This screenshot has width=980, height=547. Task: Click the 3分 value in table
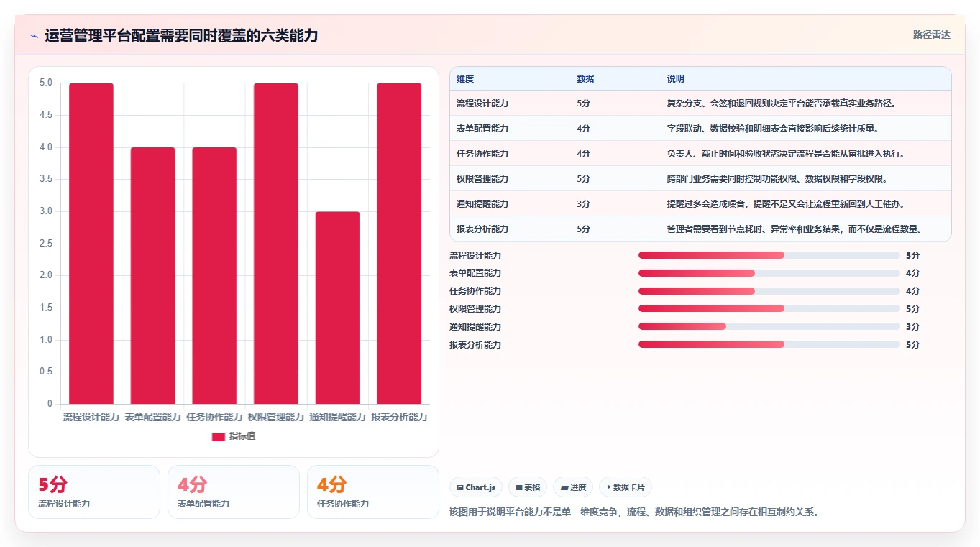click(583, 204)
